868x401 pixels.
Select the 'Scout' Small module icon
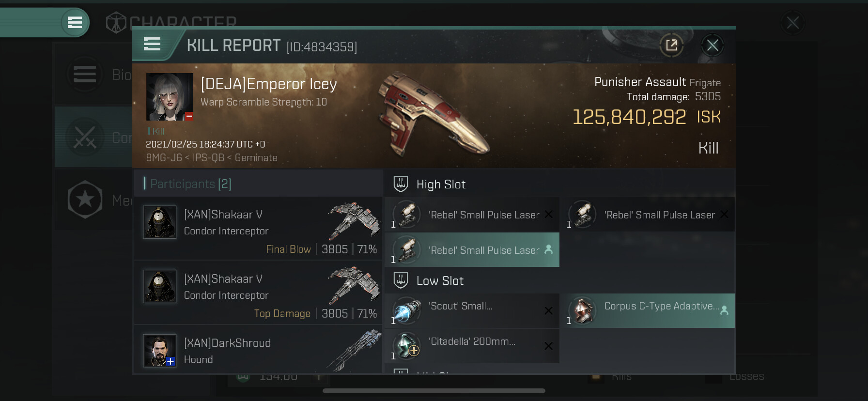(407, 310)
